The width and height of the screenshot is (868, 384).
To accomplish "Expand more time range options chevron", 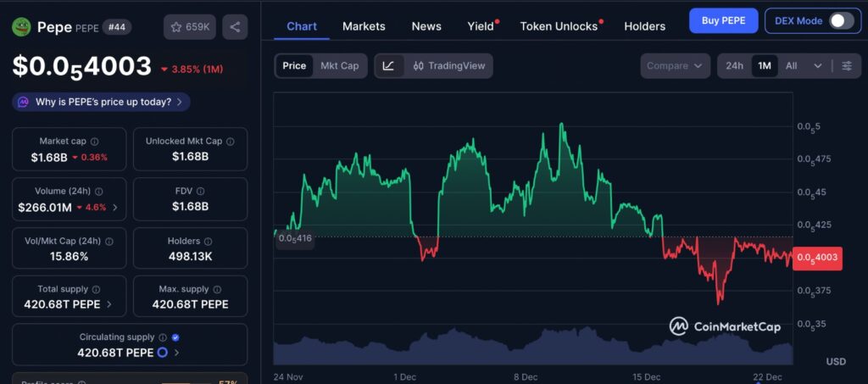I will 818,66.
